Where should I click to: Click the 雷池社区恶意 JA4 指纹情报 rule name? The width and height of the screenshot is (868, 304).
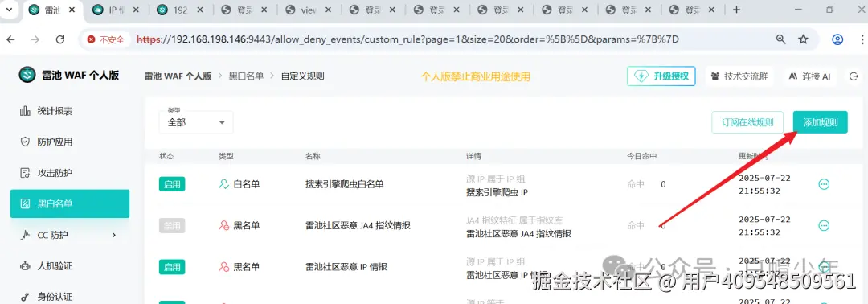358,225
